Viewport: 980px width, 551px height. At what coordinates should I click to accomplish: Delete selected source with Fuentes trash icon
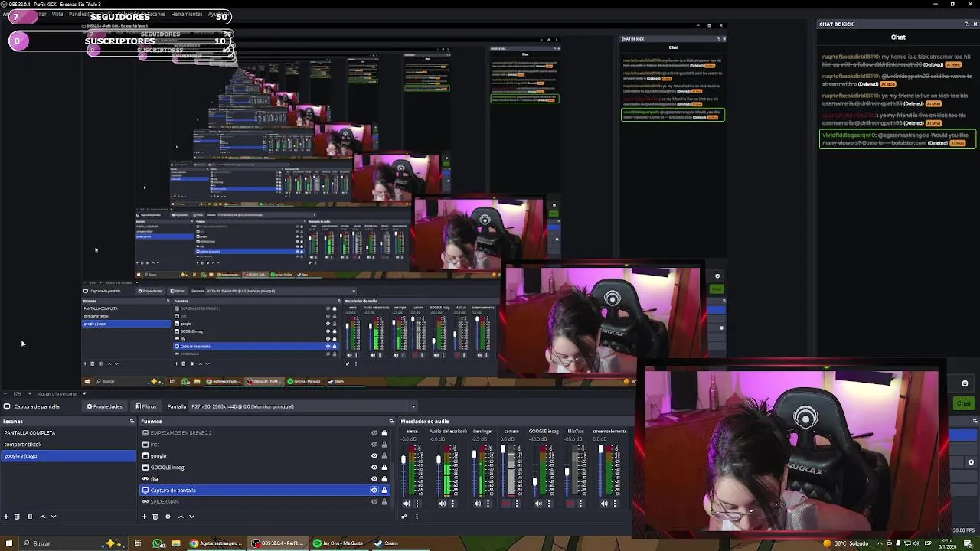tap(155, 517)
